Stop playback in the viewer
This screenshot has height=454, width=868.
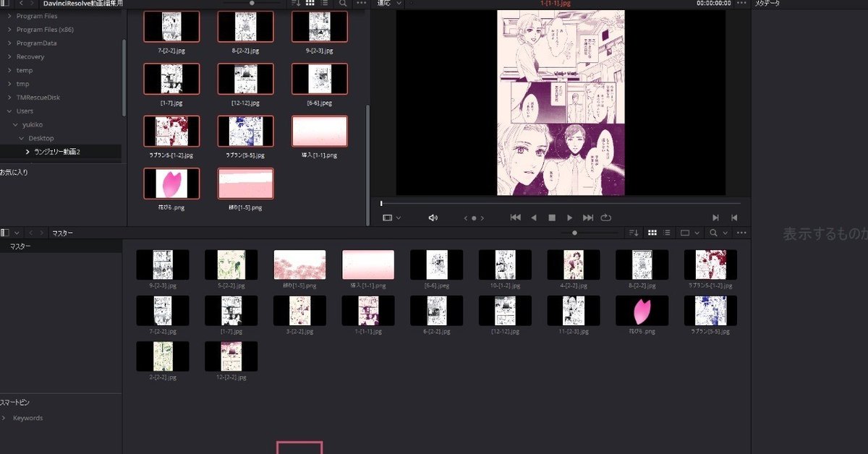coord(552,218)
